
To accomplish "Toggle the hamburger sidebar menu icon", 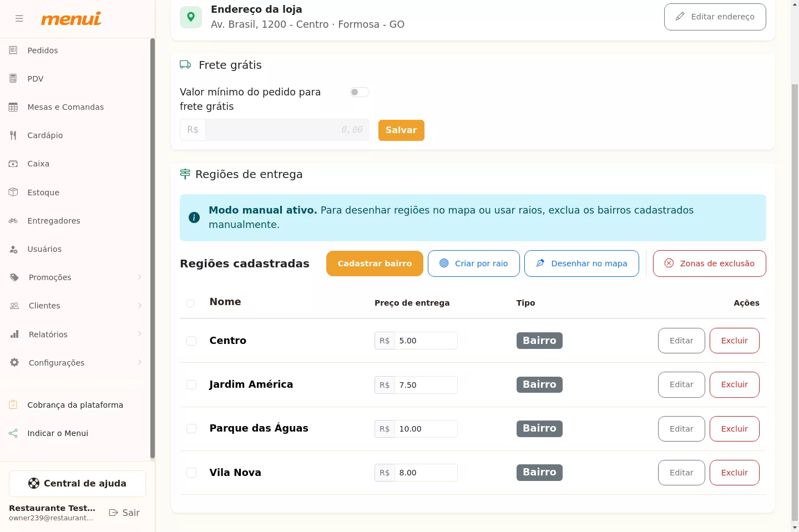I will coord(19,19).
